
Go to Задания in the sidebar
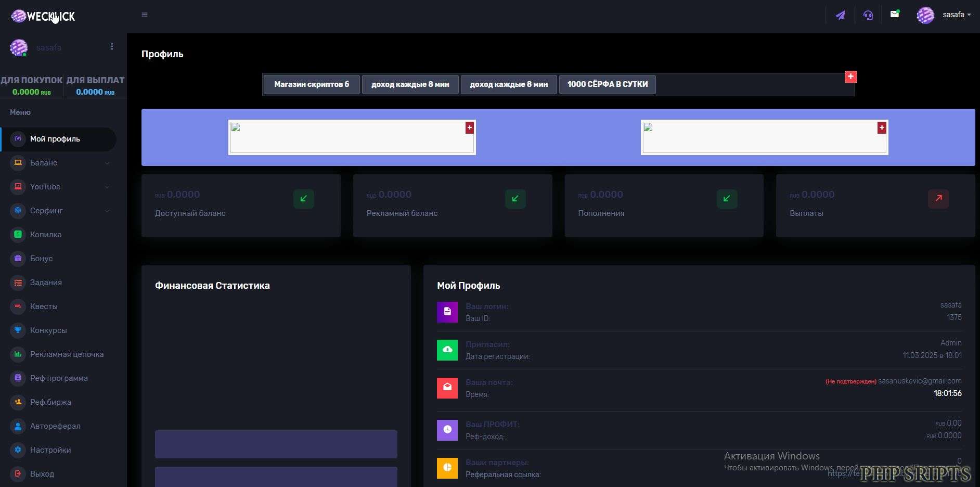tap(46, 283)
